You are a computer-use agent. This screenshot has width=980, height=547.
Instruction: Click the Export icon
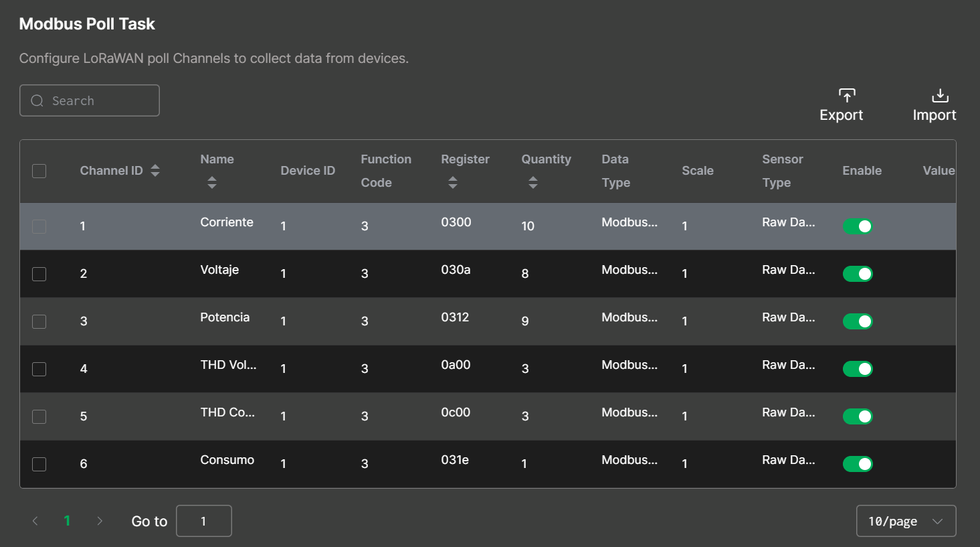(846, 96)
